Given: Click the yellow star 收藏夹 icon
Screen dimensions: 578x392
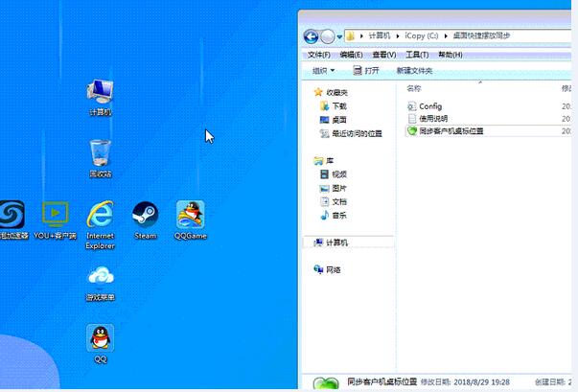Looking at the screenshot, I should click(x=318, y=92).
